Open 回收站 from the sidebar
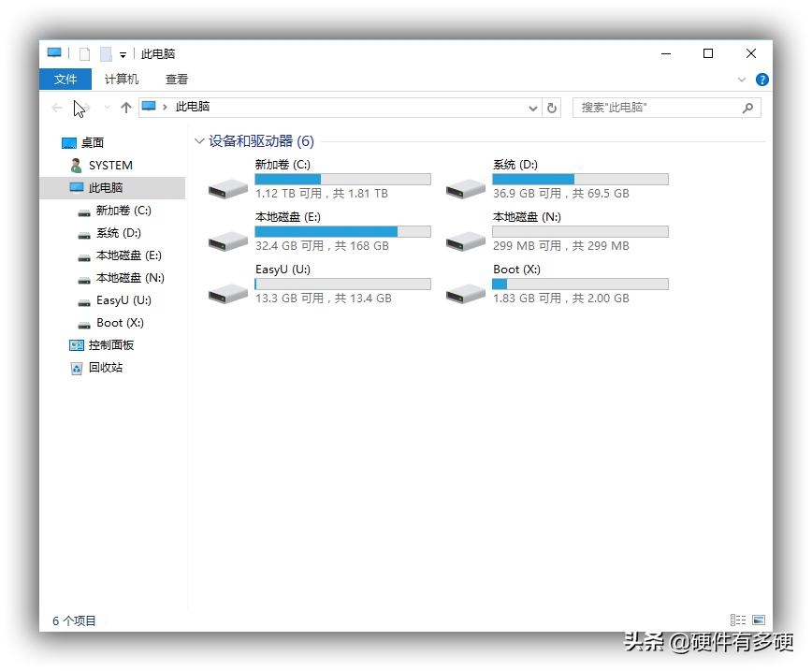812x671 pixels. (106, 368)
